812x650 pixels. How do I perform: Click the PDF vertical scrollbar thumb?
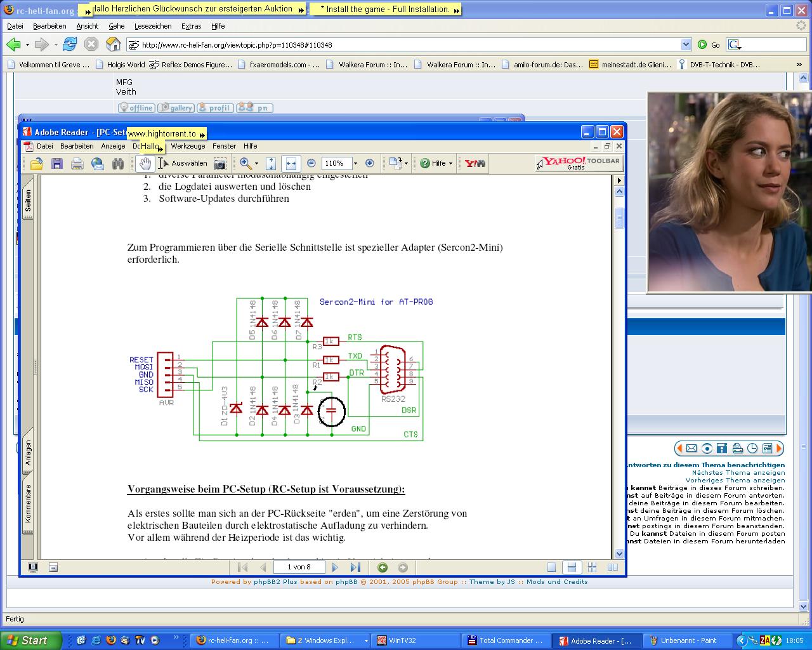(x=619, y=217)
